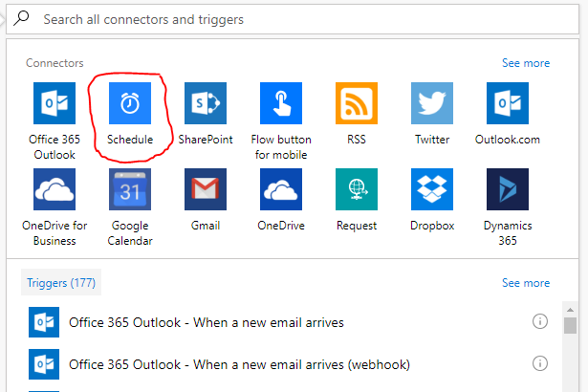Click the Outlook icon beside first email trigger

coord(44,322)
